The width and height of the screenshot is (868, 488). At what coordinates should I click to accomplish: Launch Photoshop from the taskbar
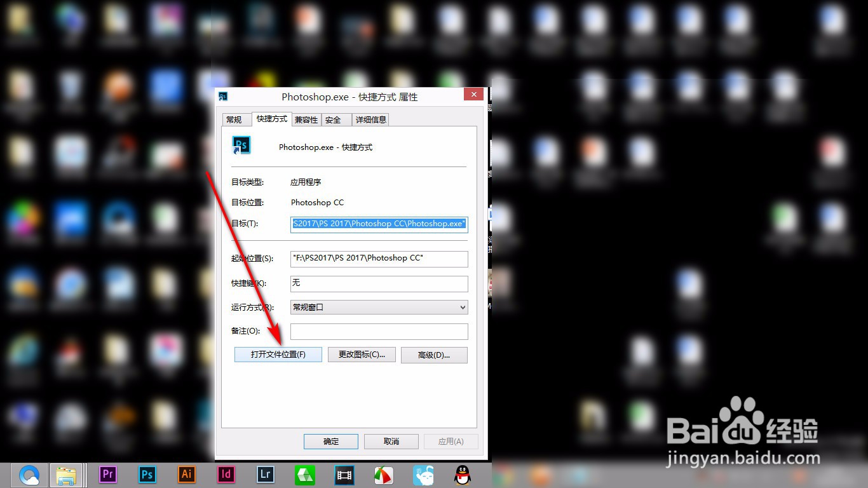tap(147, 474)
